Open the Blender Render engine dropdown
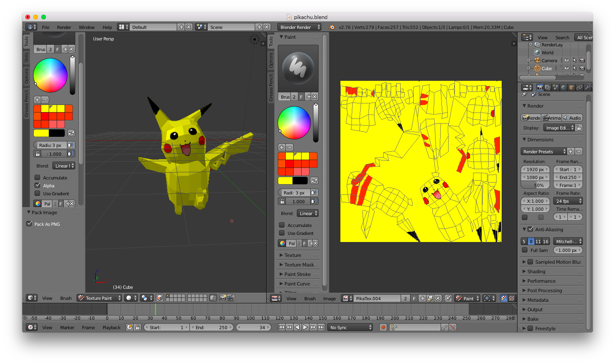615x364 pixels. (300, 27)
